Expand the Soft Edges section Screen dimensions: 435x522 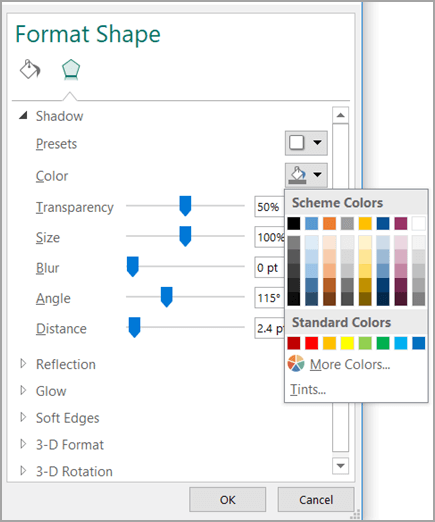(23, 417)
